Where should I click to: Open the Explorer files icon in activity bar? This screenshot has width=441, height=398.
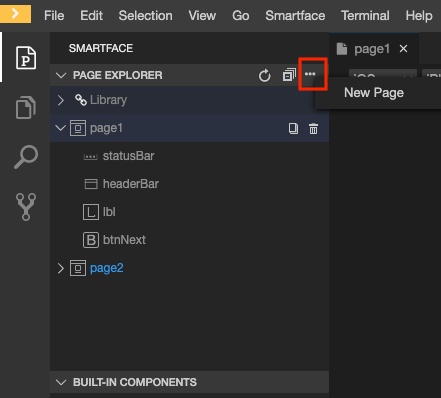tap(26, 107)
